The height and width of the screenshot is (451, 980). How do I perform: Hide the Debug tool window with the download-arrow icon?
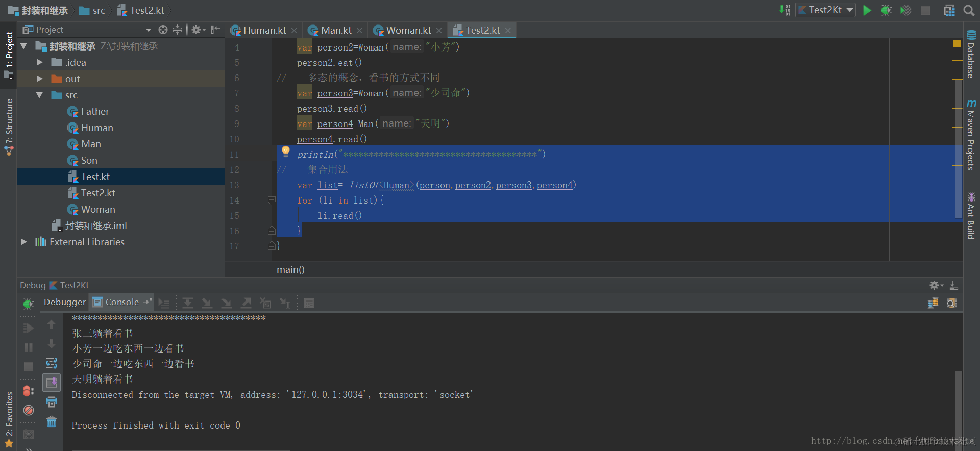(x=953, y=285)
